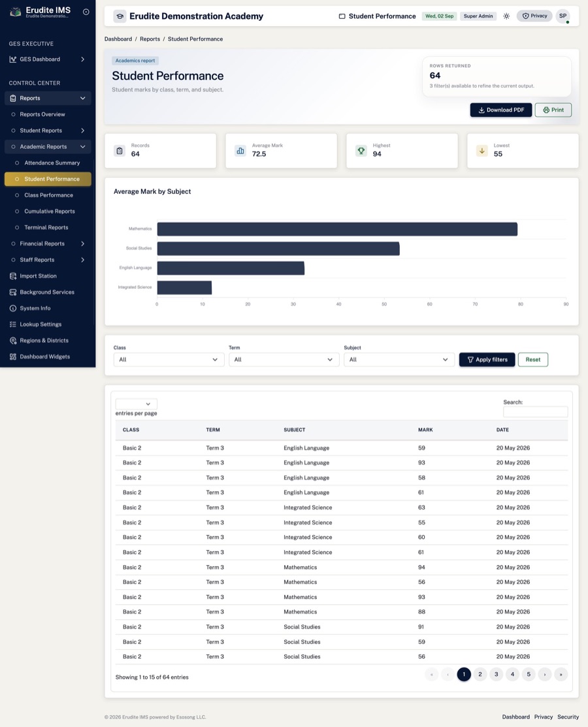The height and width of the screenshot is (727, 588).
Task: Open Class Performance report
Action: pyautogui.click(x=49, y=195)
